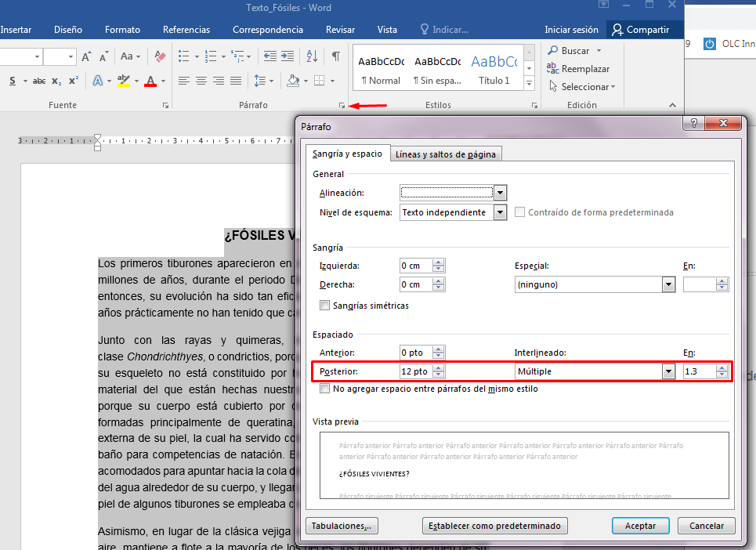The width and height of the screenshot is (756, 550).
Task: Click the clear formatting eraser icon
Action: [x=160, y=56]
